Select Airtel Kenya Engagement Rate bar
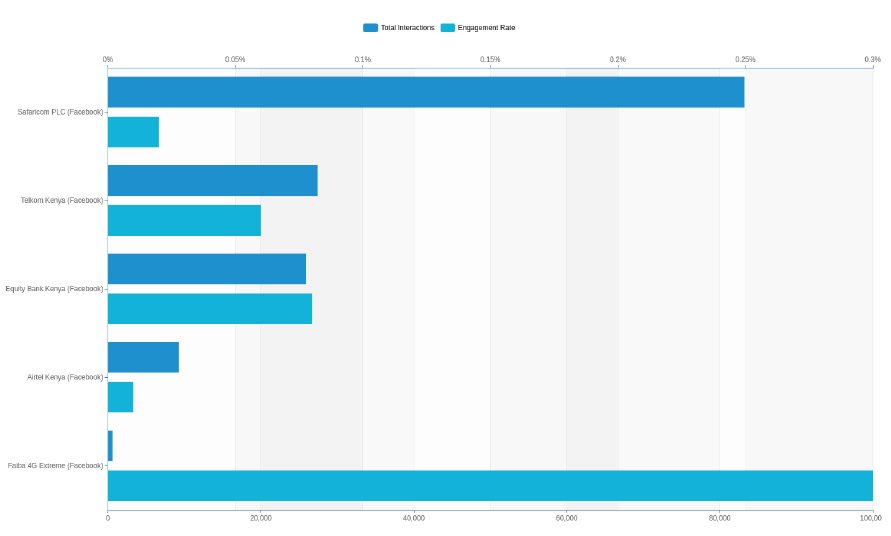This screenshot has height=536, width=891. pos(120,397)
